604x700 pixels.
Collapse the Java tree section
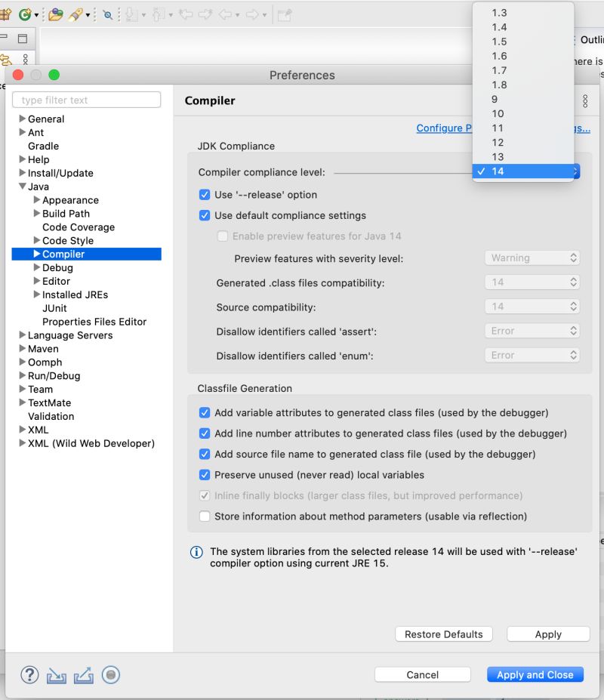click(x=21, y=187)
